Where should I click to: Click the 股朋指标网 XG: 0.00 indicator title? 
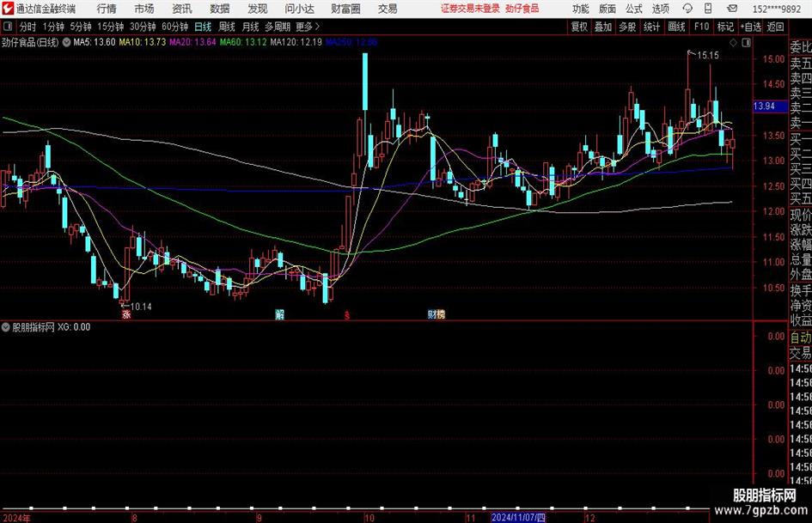tap(52, 327)
